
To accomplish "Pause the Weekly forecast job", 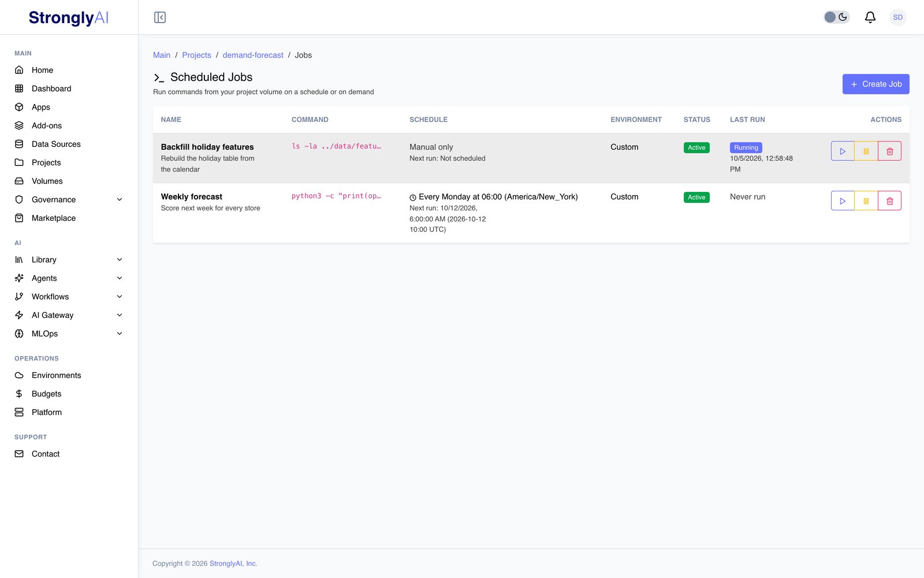I will [x=866, y=201].
